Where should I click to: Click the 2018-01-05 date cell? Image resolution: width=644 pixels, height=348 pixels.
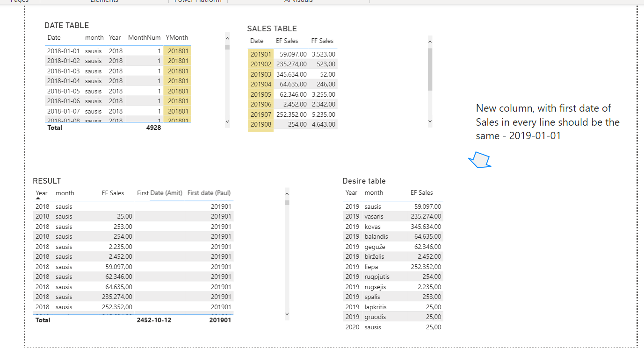(x=64, y=91)
